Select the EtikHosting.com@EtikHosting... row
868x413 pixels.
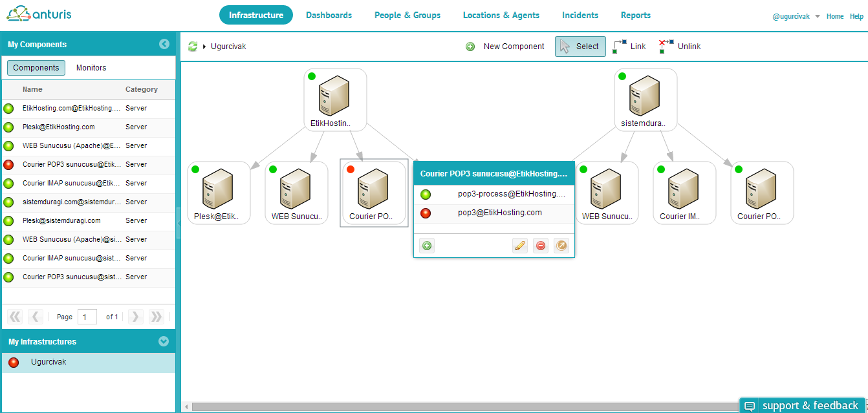89,109
